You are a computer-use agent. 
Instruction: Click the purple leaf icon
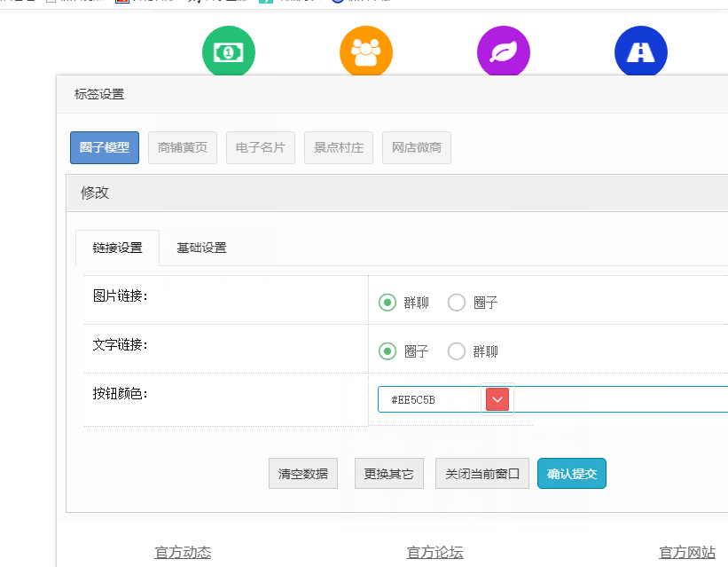pyautogui.click(x=504, y=52)
